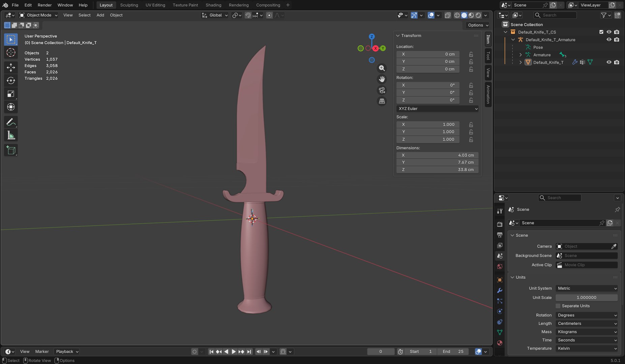Open the Output properties tab icon
The image size is (625, 364).
(500, 235)
